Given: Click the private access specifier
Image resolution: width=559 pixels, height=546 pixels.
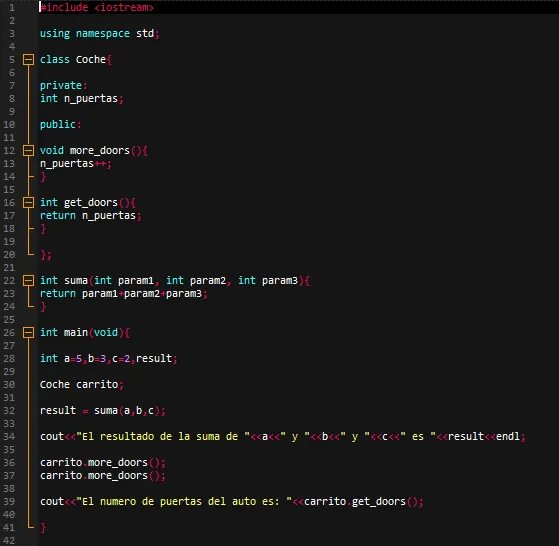Looking at the screenshot, I should click(x=61, y=86).
